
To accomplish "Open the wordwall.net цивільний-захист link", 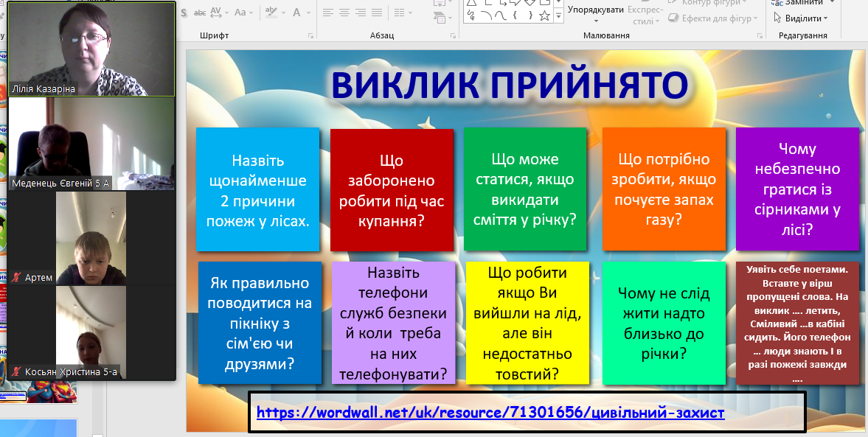I will tap(490, 413).
